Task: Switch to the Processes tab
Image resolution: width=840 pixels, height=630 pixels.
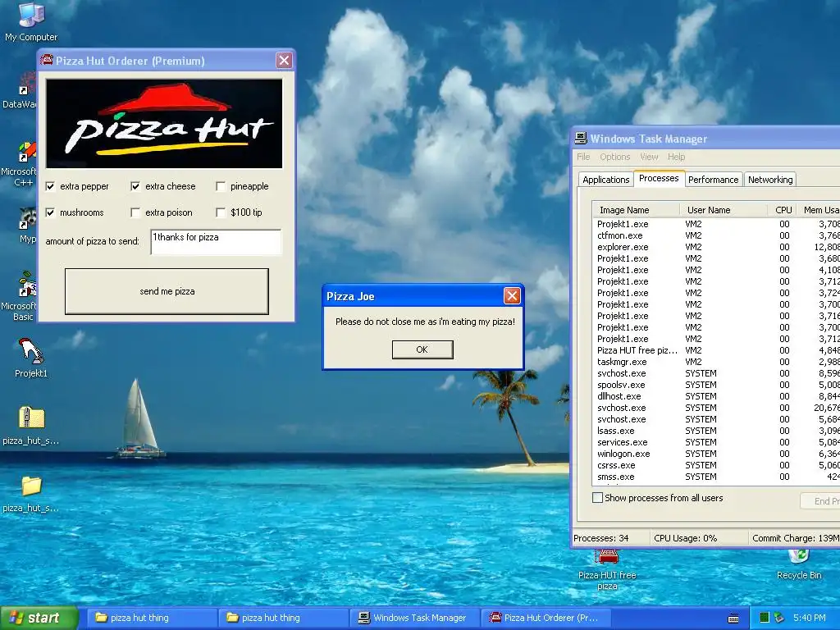Action: point(659,178)
